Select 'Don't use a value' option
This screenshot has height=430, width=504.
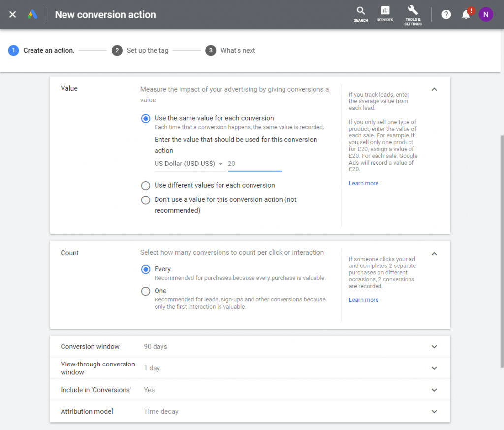click(x=146, y=200)
